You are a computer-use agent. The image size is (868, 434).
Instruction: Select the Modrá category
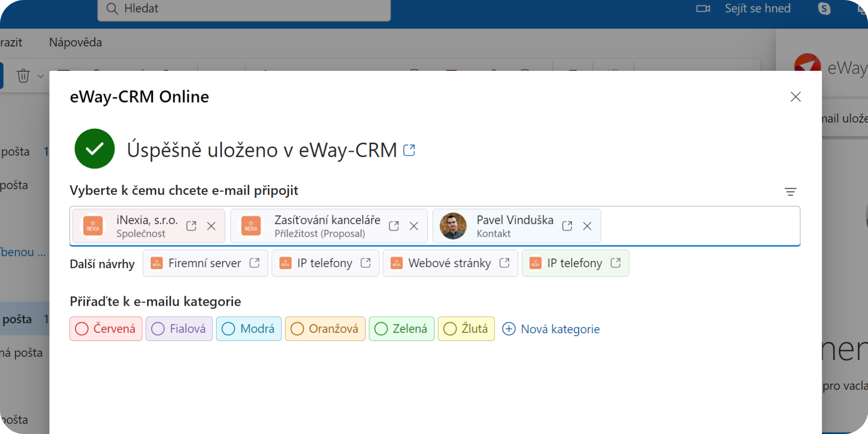[x=248, y=329]
